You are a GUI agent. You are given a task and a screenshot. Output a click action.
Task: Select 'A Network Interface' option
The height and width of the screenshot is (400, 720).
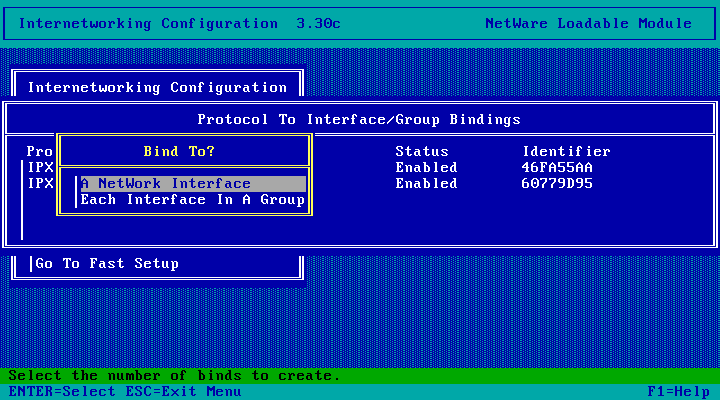[x=193, y=184]
